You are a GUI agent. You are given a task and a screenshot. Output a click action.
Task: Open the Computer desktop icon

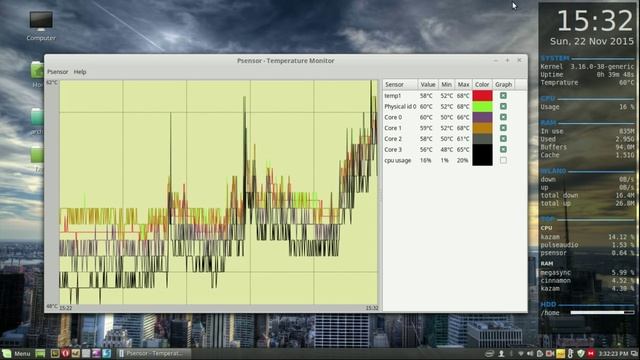41,26
